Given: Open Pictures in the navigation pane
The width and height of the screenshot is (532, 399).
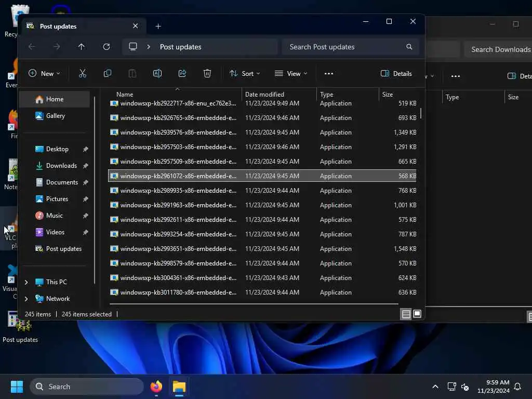Looking at the screenshot, I should (x=56, y=199).
